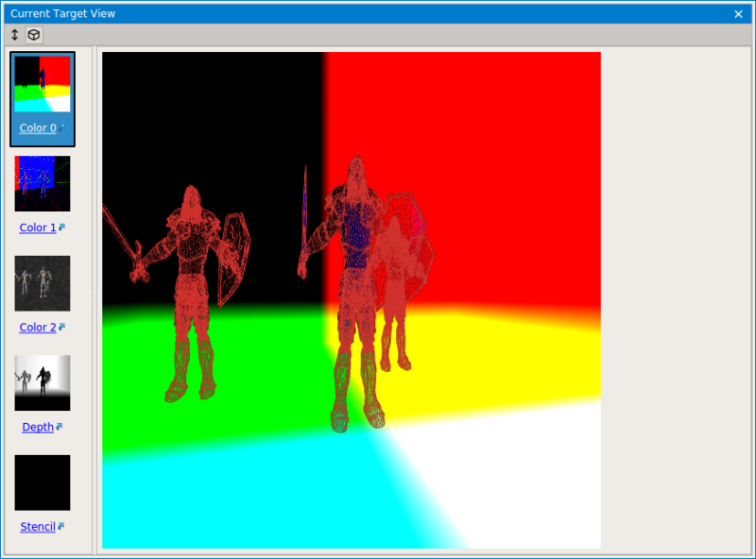The image size is (756, 559).
Task: Close the Current Target View panel
Action: tap(738, 14)
